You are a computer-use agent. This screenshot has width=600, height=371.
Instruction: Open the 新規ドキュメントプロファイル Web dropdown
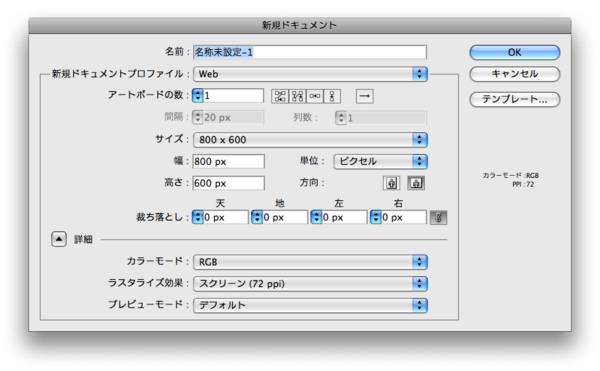coord(310,74)
